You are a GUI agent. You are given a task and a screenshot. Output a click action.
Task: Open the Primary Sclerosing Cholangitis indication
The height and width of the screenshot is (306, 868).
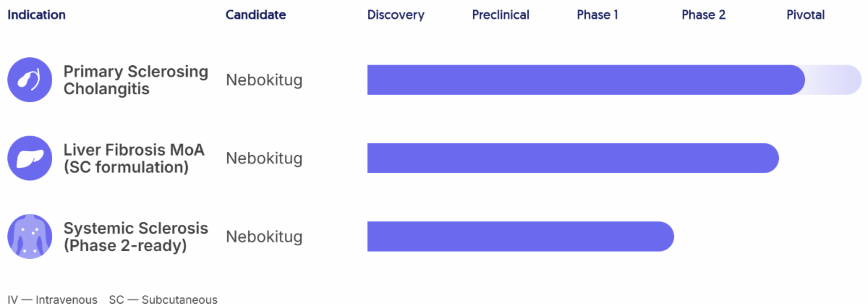click(135, 80)
